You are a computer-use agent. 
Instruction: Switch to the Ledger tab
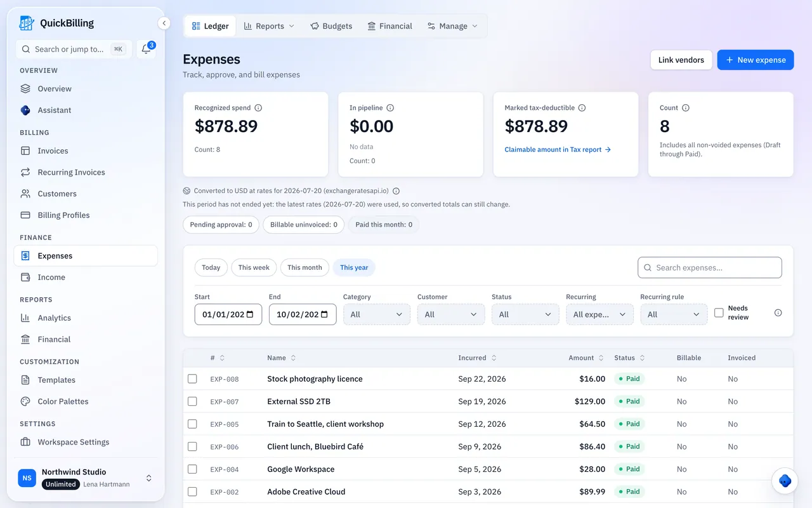pyautogui.click(x=210, y=26)
